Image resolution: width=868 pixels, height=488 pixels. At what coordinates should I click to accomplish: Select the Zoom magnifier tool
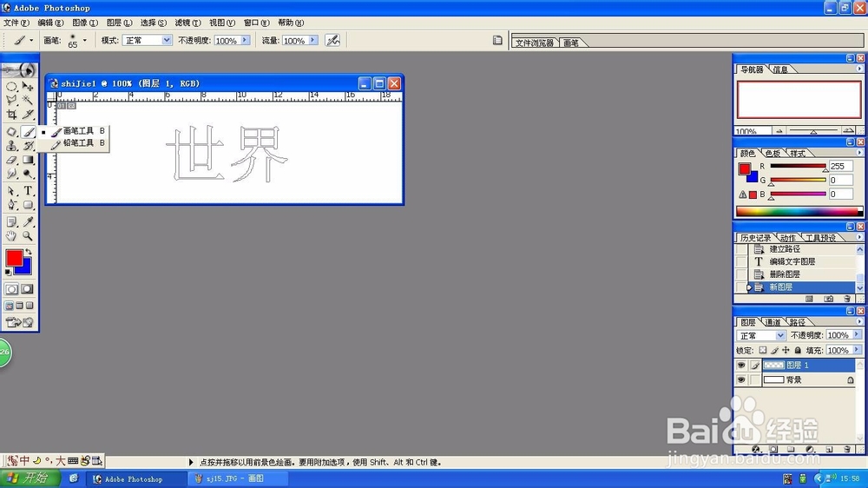(x=28, y=236)
